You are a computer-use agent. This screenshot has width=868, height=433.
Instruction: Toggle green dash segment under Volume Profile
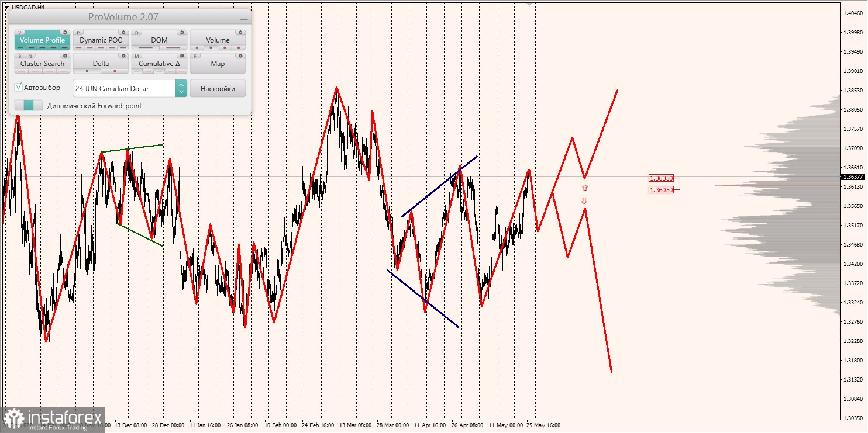[20, 47]
